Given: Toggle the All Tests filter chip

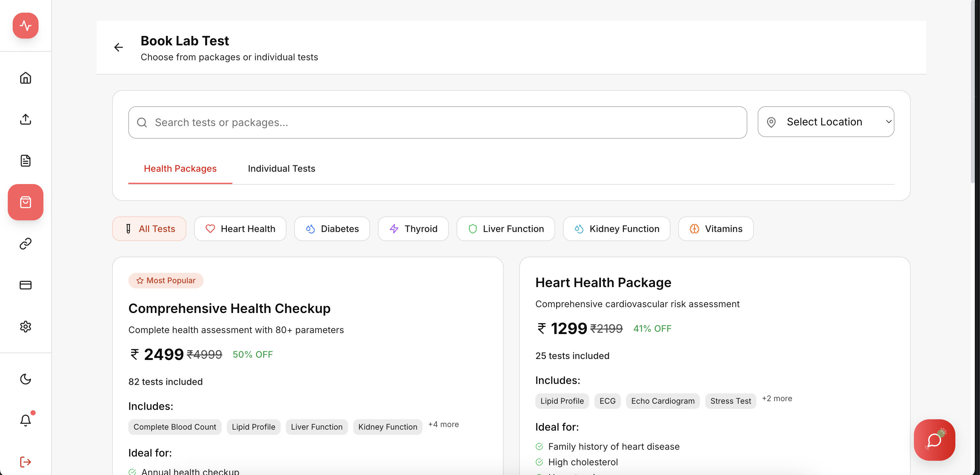Looking at the screenshot, I should click(x=149, y=228).
